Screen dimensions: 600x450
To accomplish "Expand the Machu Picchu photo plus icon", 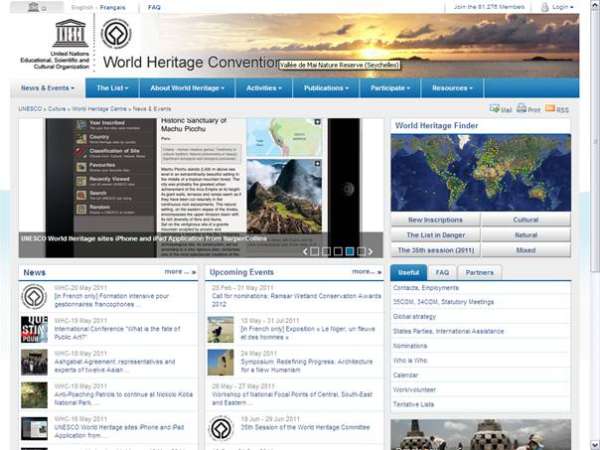I will [x=317, y=164].
